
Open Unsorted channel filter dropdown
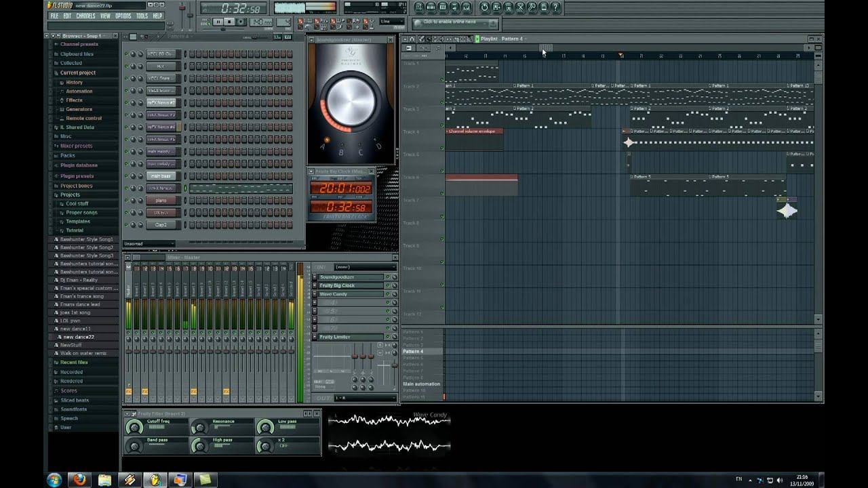[x=149, y=243]
